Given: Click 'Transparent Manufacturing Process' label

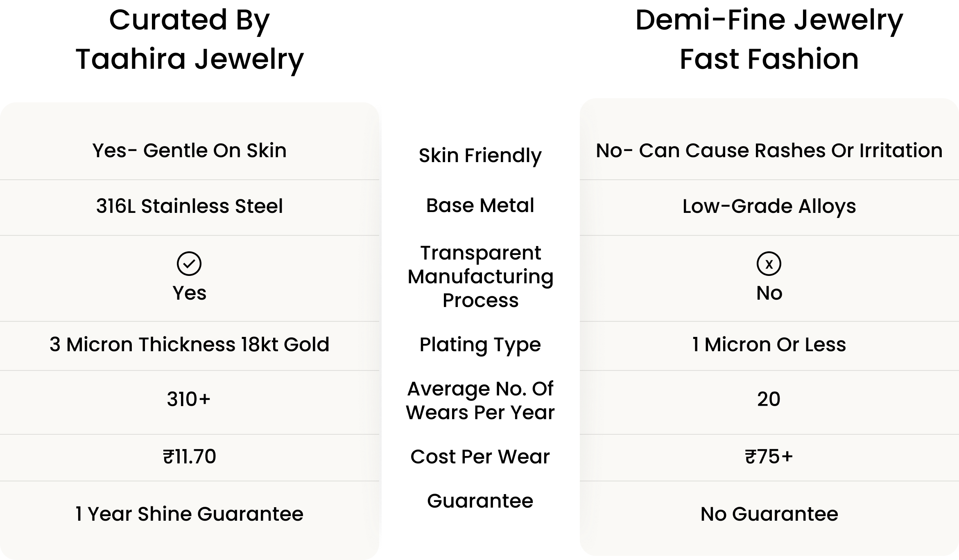Looking at the screenshot, I should pos(480,276).
